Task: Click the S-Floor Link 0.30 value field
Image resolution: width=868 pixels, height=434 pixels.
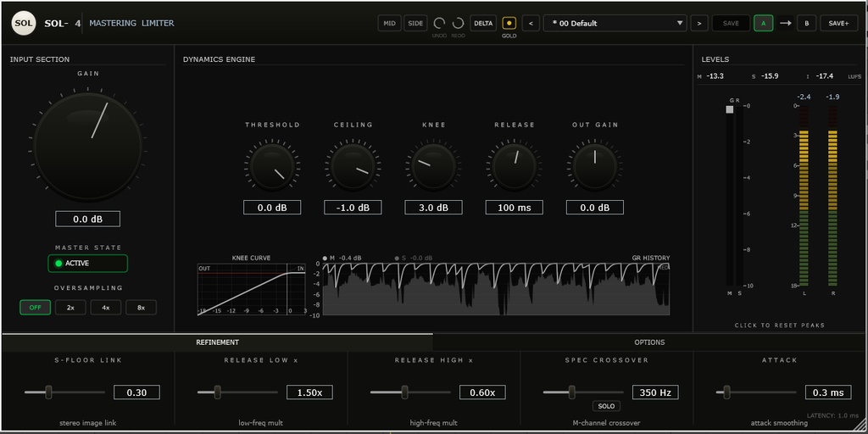Action: (x=136, y=392)
